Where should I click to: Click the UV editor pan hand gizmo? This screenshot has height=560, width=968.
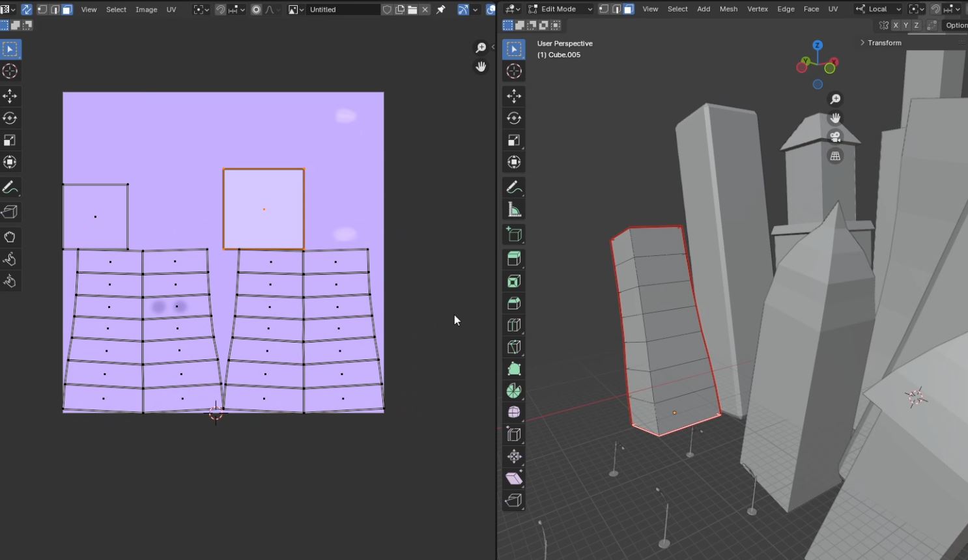coord(481,66)
